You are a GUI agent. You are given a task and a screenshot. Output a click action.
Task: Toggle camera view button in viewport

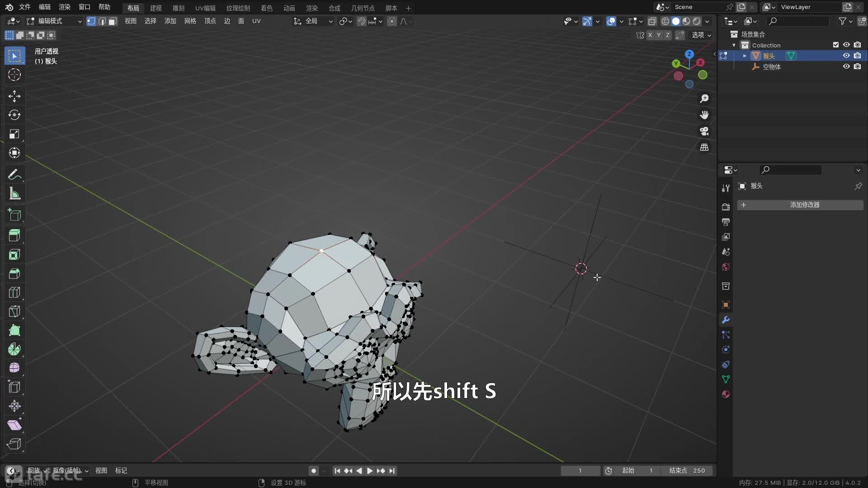704,131
